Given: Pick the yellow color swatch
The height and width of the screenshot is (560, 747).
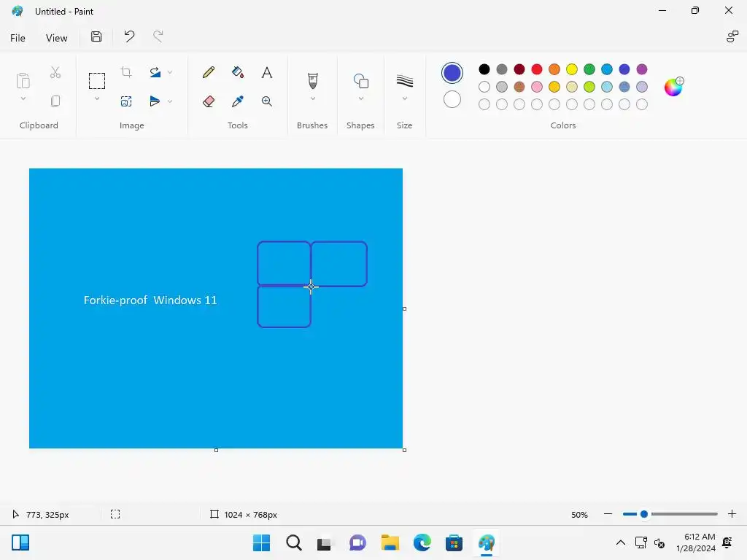Looking at the screenshot, I should pos(572,69).
